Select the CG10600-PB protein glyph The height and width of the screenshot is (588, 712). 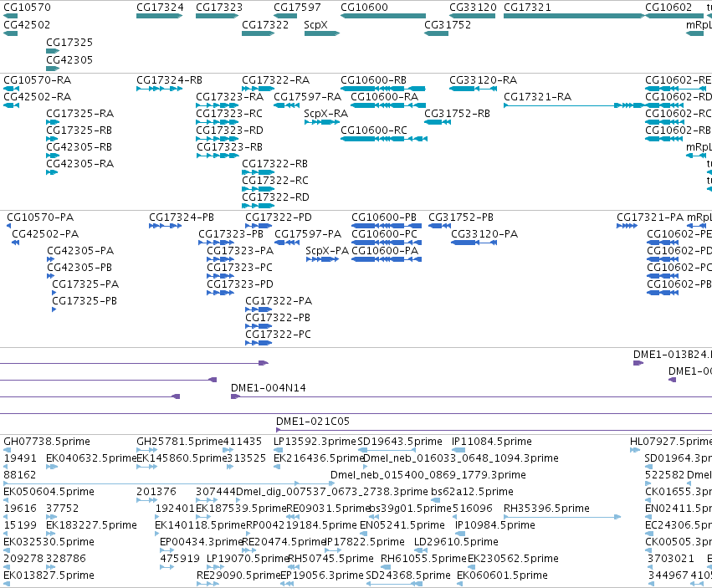coord(387,226)
